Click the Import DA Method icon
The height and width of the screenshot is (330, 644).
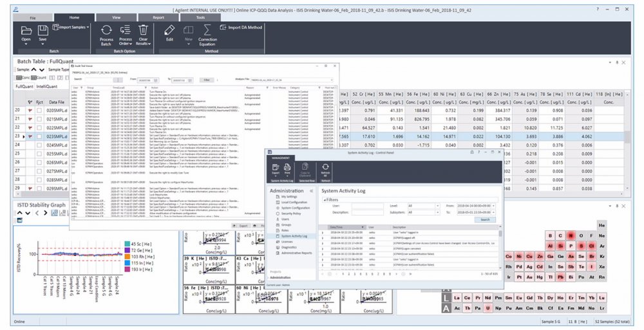pyautogui.click(x=223, y=27)
